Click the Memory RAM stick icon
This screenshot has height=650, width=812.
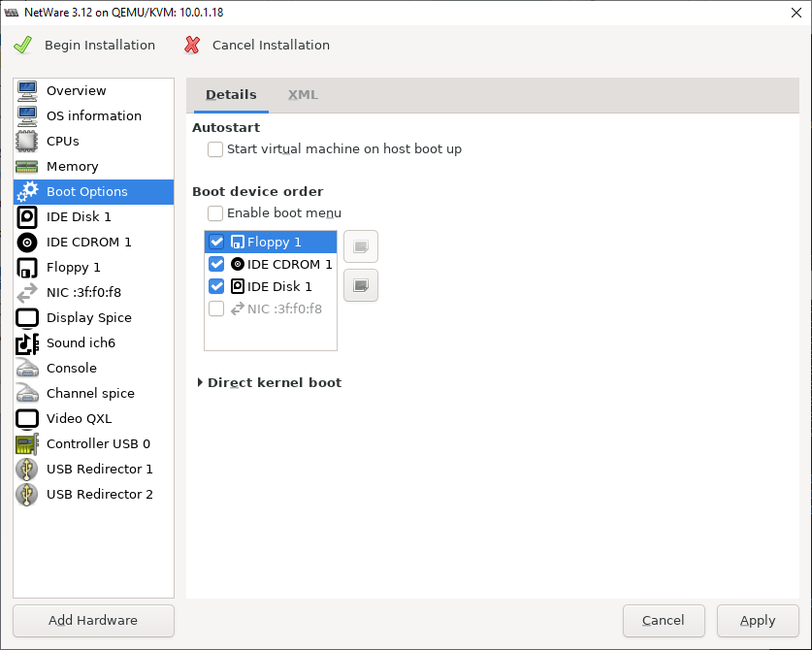(27, 166)
